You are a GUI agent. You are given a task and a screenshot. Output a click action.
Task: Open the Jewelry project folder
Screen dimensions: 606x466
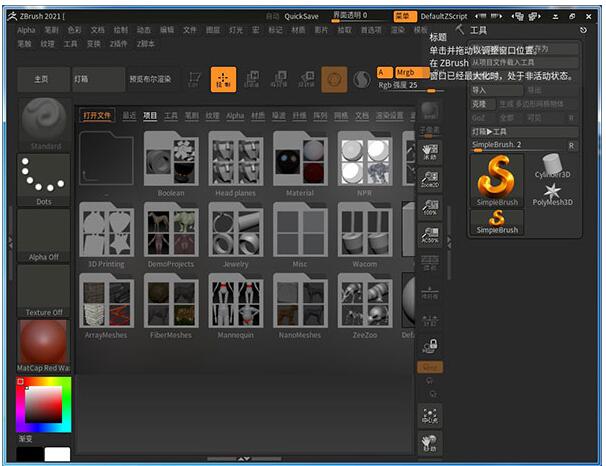pos(236,230)
